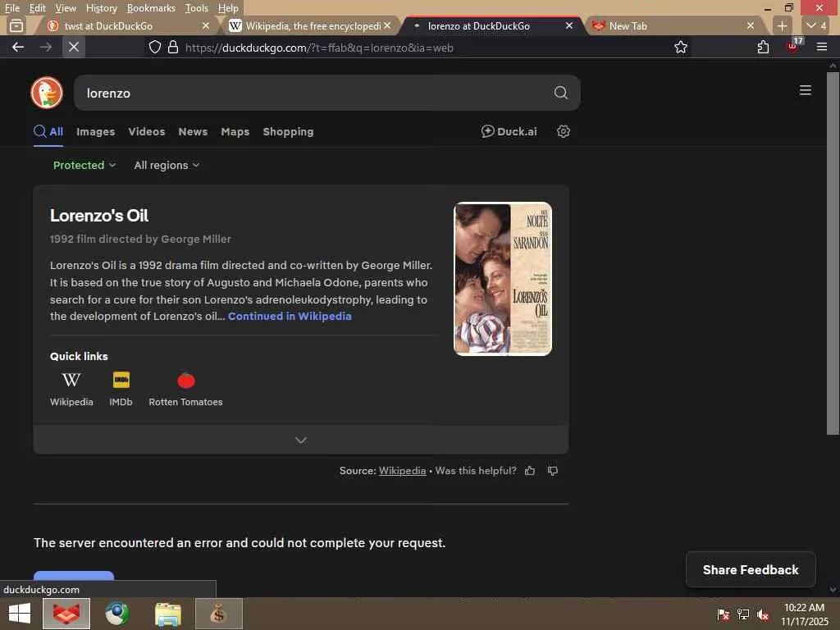Open IMDb quick link icon
Viewport: 840px width, 630px height.
click(x=121, y=380)
